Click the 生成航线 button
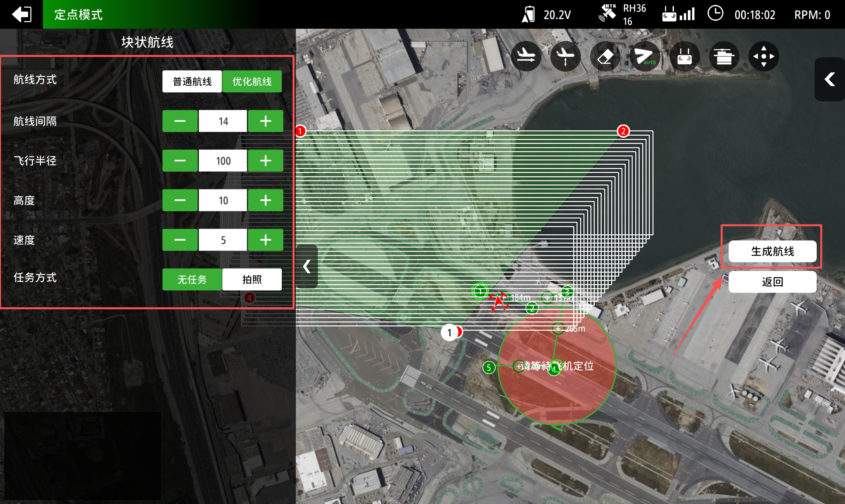The image size is (845, 504). tap(772, 251)
